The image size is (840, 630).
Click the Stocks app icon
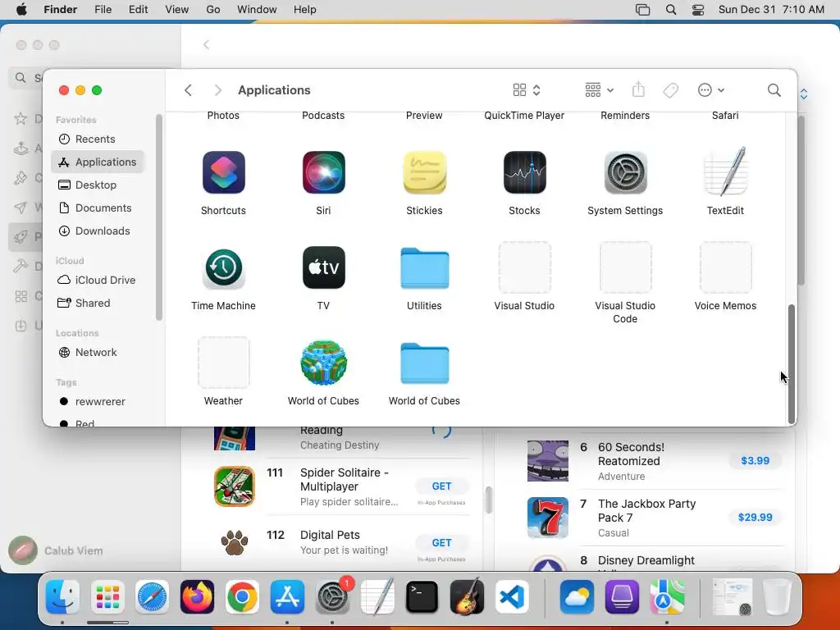pos(524,172)
